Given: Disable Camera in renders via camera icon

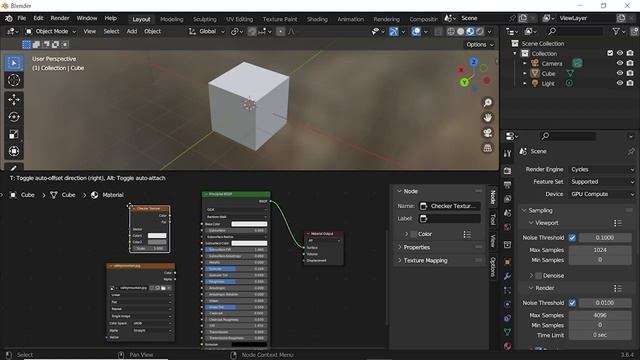Looking at the screenshot, I should [630, 63].
